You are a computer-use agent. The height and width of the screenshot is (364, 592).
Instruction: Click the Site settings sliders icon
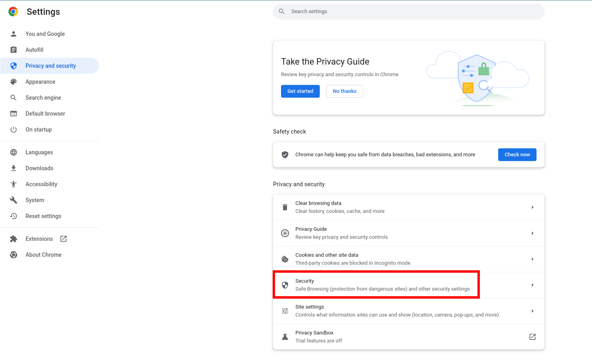[x=285, y=311]
